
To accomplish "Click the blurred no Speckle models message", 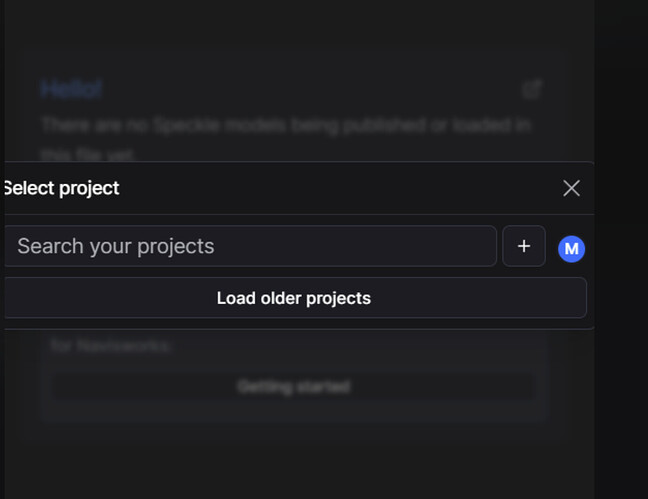I will pyautogui.click(x=285, y=138).
